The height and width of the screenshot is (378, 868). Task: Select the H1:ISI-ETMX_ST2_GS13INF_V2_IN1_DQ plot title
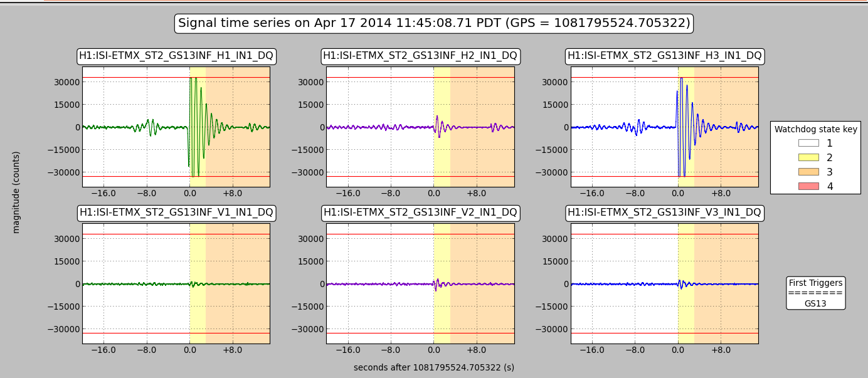pos(420,213)
